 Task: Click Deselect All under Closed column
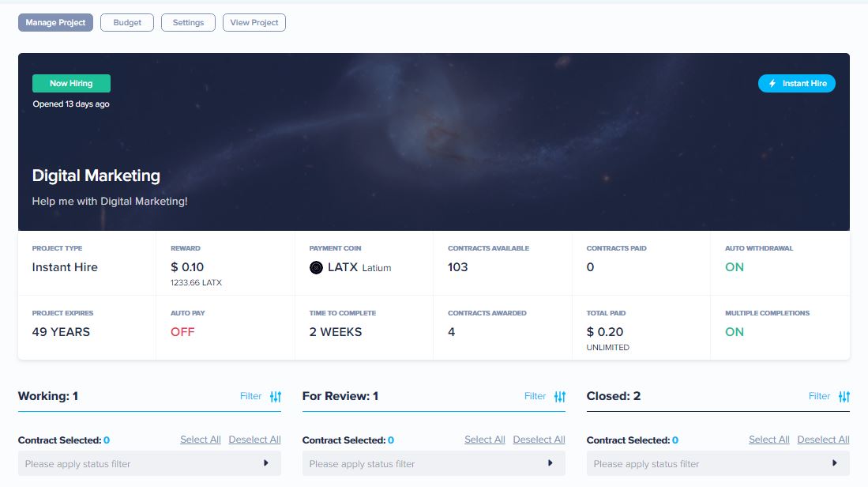pos(823,440)
